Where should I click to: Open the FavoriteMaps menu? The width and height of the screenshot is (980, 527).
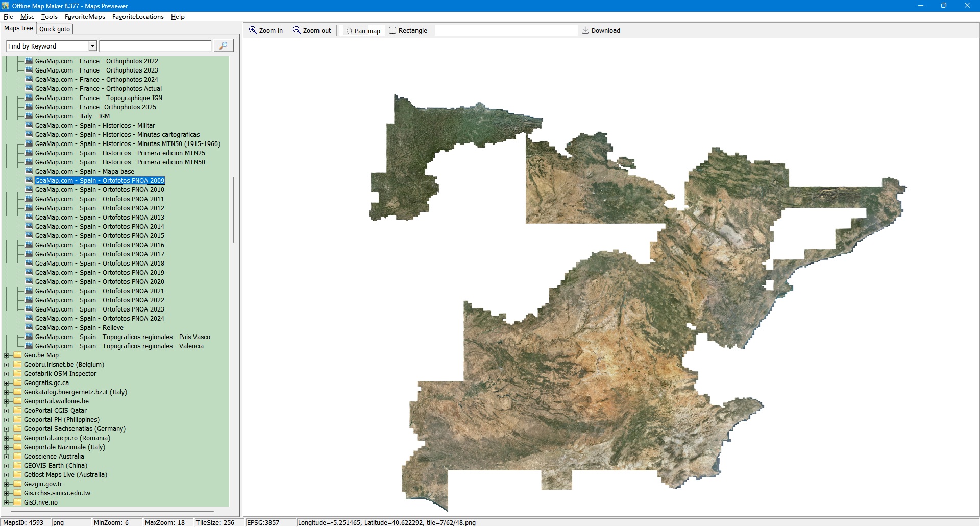coord(85,17)
